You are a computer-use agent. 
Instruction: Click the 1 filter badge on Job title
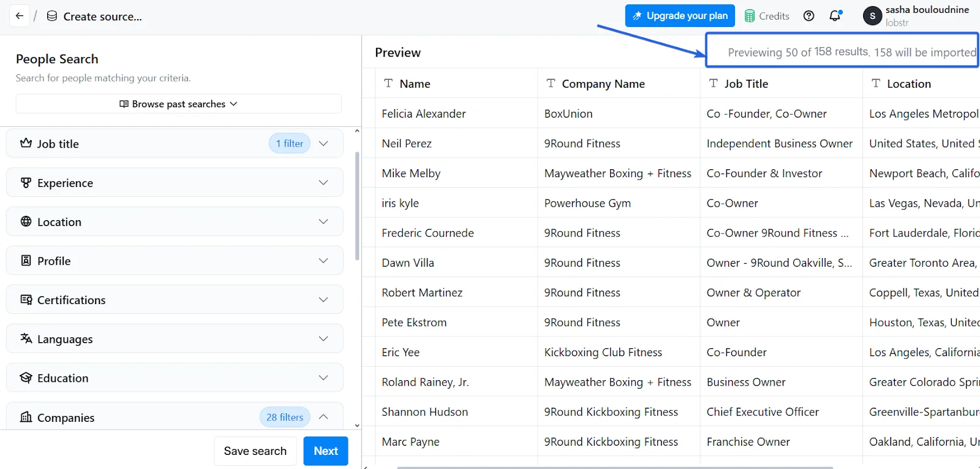tap(290, 143)
